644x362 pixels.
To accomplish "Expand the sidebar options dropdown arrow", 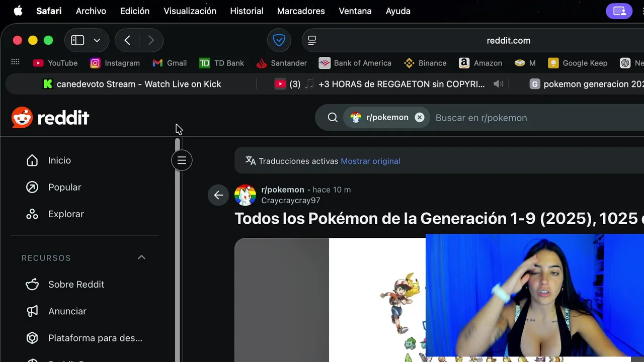I will (97, 40).
